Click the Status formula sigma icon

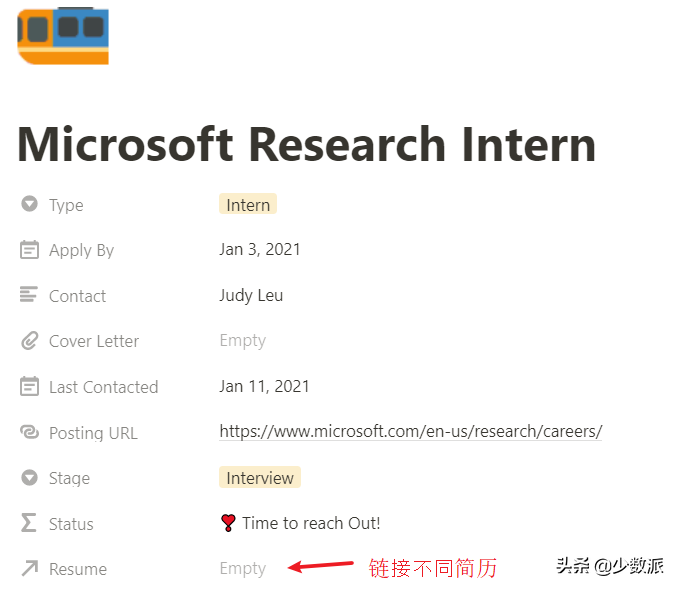(x=29, y=522)
